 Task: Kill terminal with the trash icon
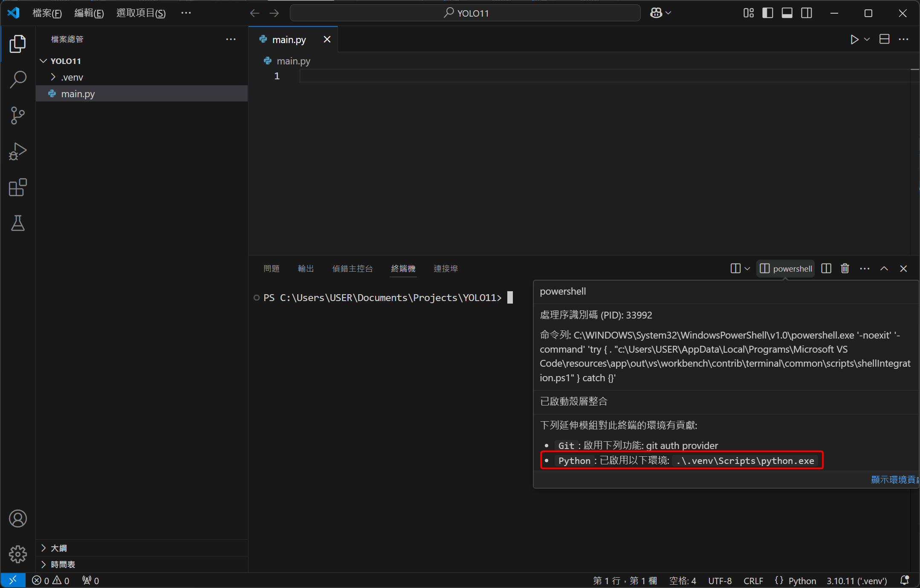845,268
